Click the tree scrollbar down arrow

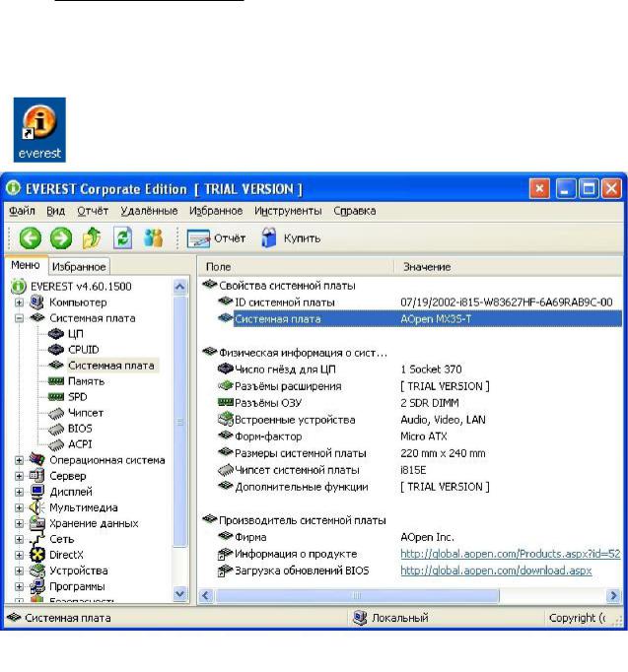point(180,593)
